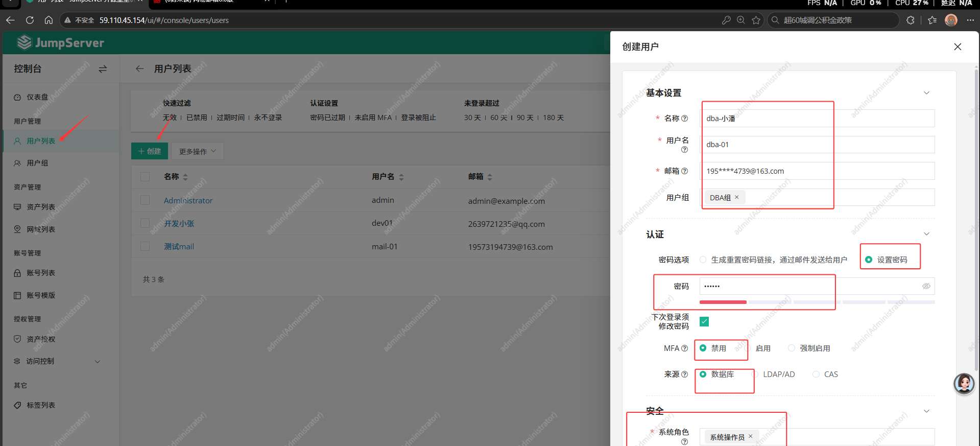Show password with the eye icon
This screenshot has height=446, width=980.
click(926, 286)
